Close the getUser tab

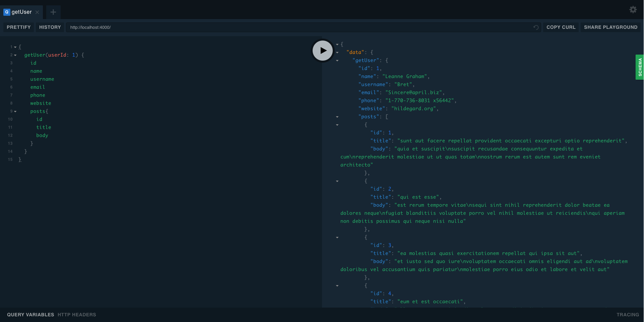coord(37,12)
